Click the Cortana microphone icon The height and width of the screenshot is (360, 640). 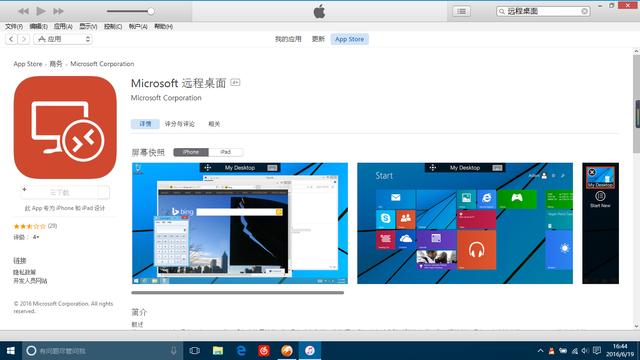(173, 351)
